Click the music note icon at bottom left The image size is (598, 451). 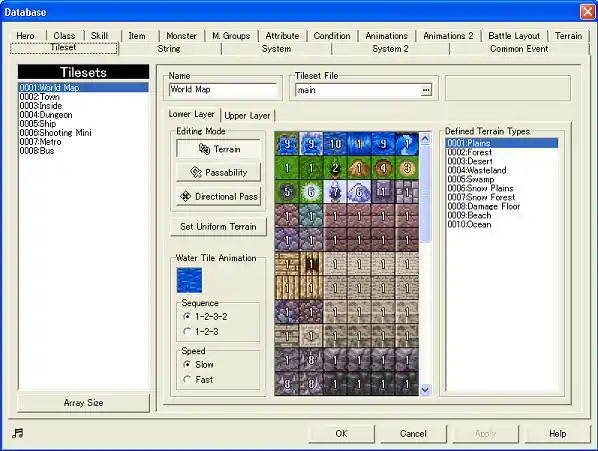coord(18,433)
